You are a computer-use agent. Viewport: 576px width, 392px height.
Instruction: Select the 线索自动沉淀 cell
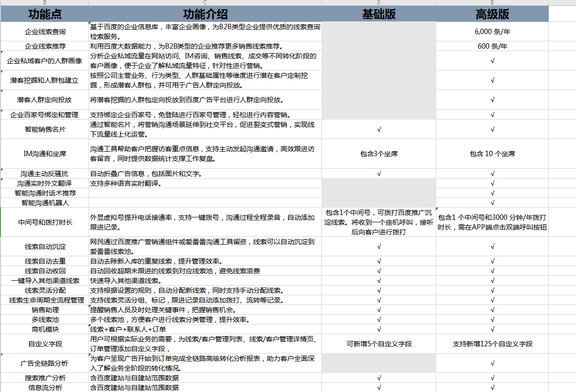click(45, 247)
